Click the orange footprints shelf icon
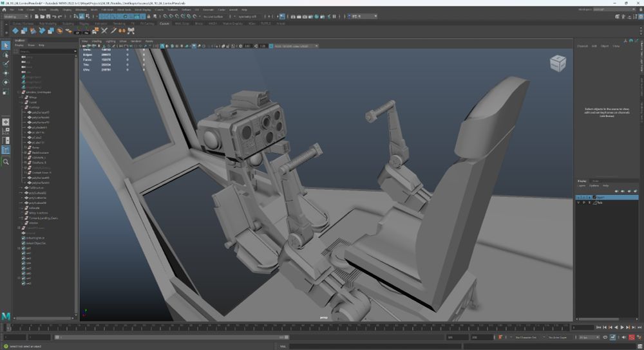 click(122, 31)
